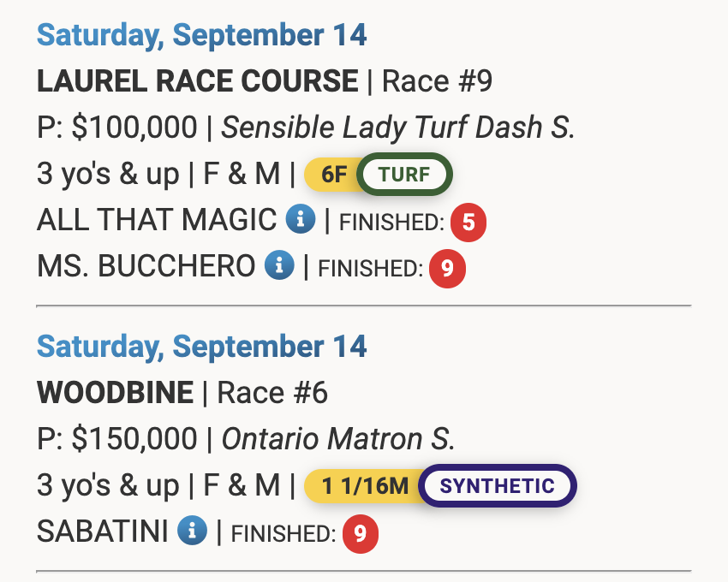
Task: Click red finish badge 9 for Ms. Bucchero
Action: coord(447,268)
